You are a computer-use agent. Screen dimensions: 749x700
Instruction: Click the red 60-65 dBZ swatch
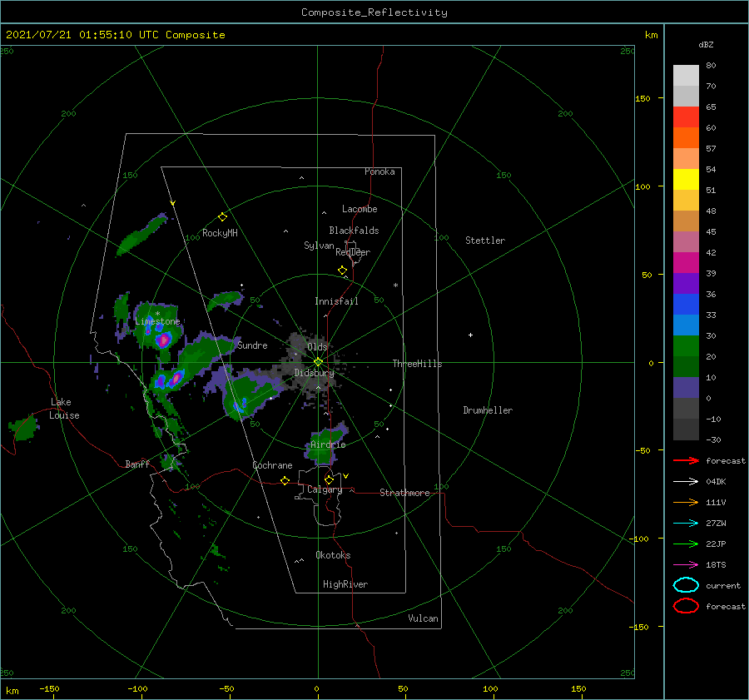point(686,117)
